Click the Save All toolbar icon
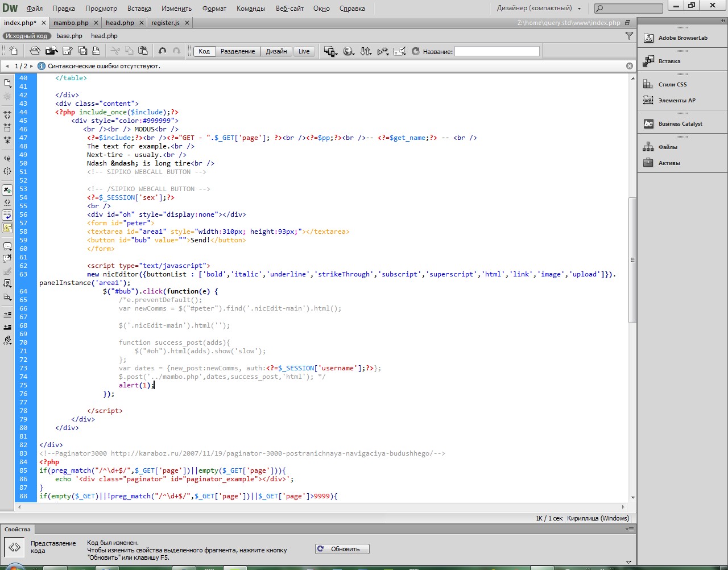 pyautogui.click(x=82, y=51)
